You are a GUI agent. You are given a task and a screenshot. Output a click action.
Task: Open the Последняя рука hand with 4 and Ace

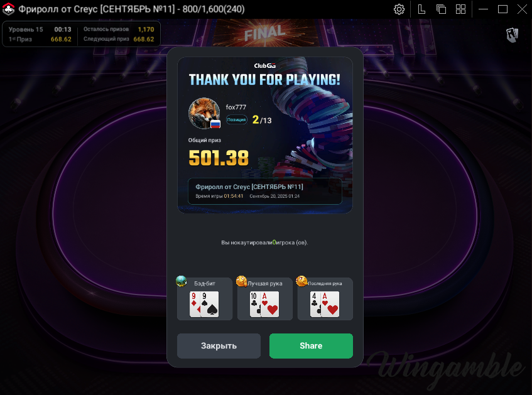(325, 299)
